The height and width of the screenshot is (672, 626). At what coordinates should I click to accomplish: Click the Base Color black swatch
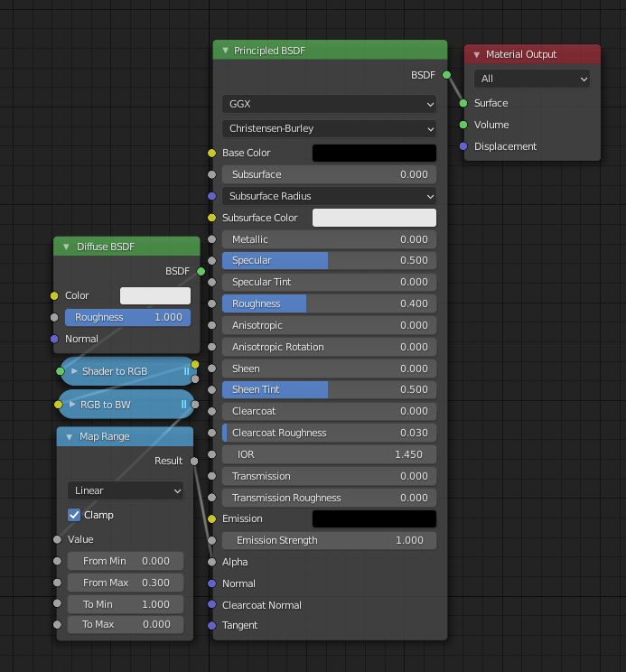point(374,153)
